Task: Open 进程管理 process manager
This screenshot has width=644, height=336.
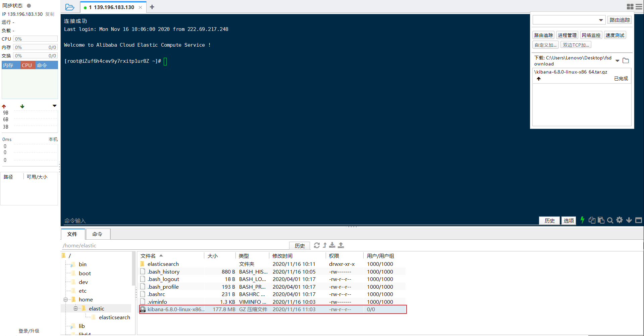Action: pyautogui.click(x=567, y=35)
